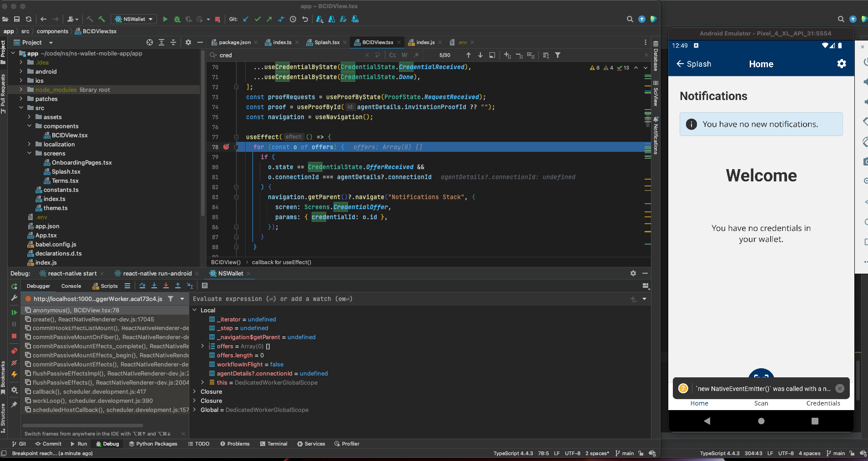
Task: Toggle the breakpoint on line 78
Action: click(226, 147)
